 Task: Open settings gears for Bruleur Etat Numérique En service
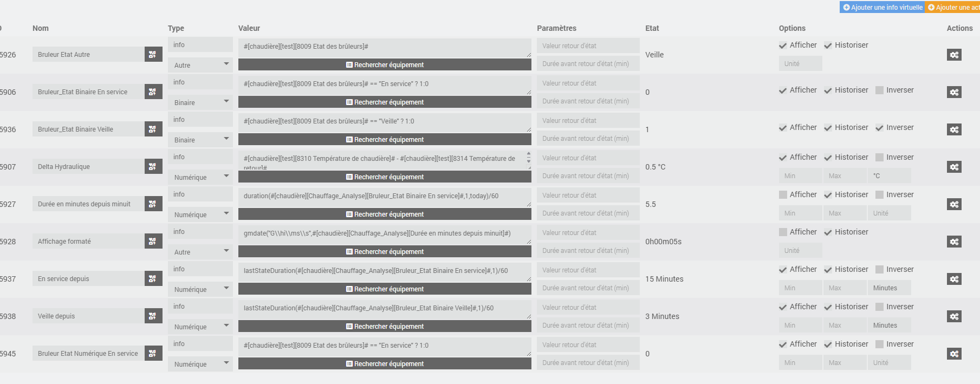pos(954,354)
